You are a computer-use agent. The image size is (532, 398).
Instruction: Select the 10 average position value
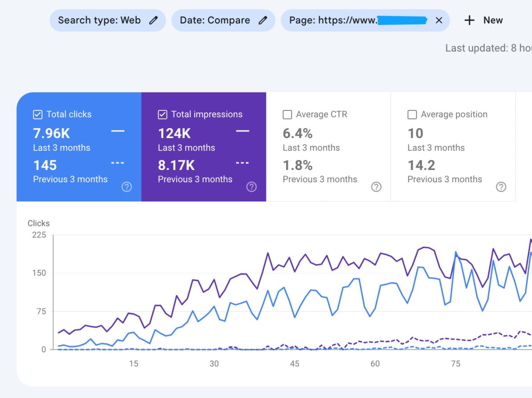(415, 133)
